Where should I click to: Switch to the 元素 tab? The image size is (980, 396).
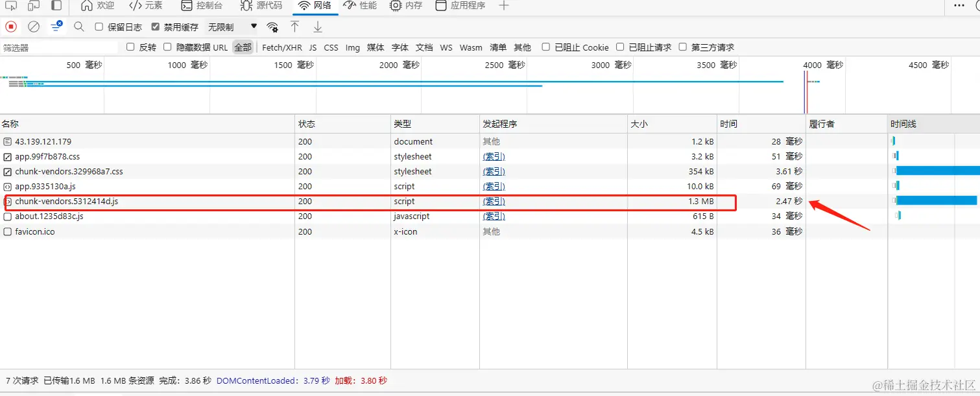click(146, 6)
